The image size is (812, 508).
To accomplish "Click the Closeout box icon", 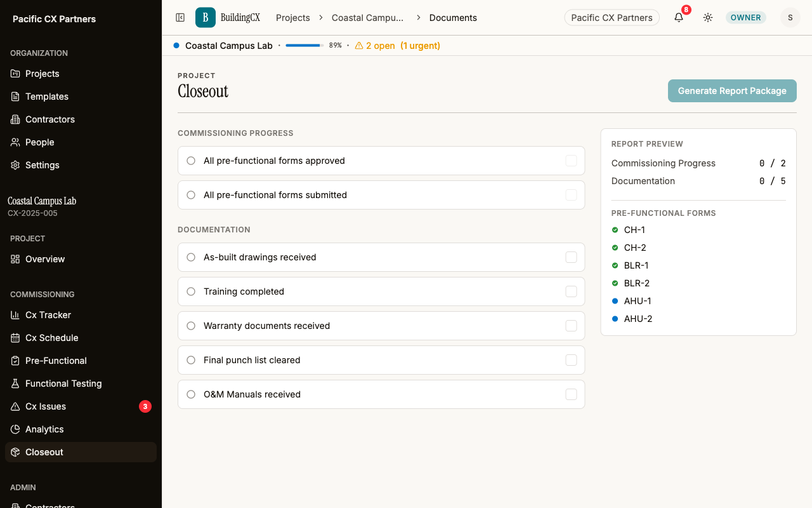I will coord(15,452).
